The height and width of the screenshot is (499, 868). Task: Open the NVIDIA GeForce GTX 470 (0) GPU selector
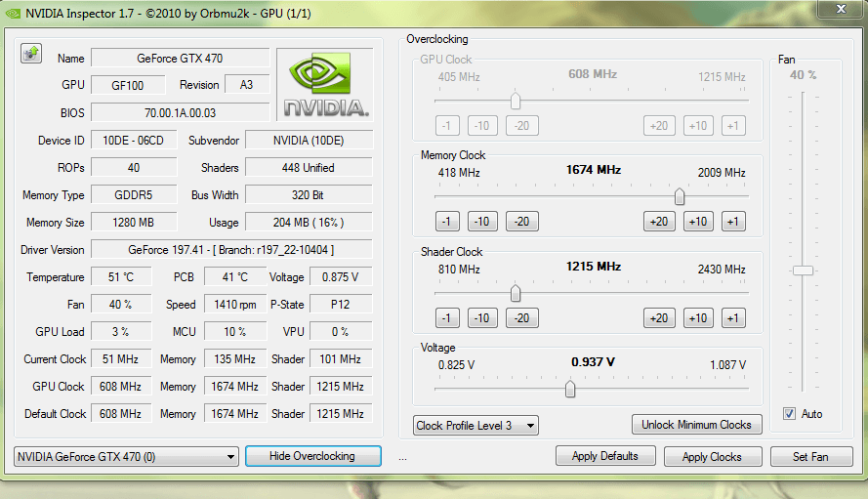click(x=126, y=457)
